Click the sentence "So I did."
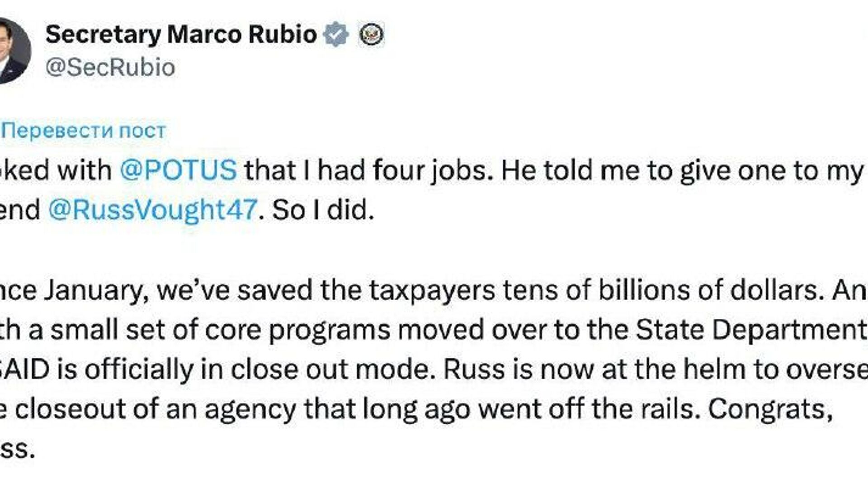 tap(323, 210)
